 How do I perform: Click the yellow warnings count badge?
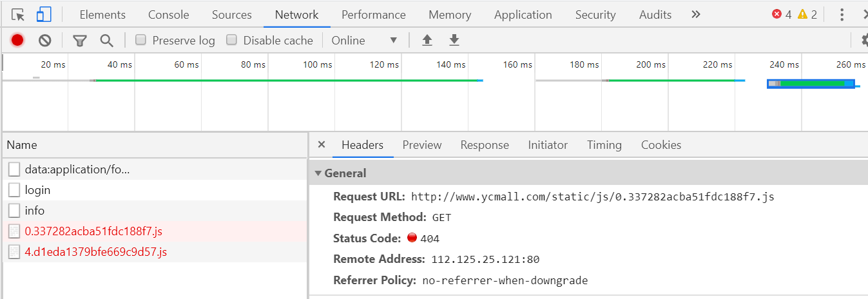(x=807, y=14)
